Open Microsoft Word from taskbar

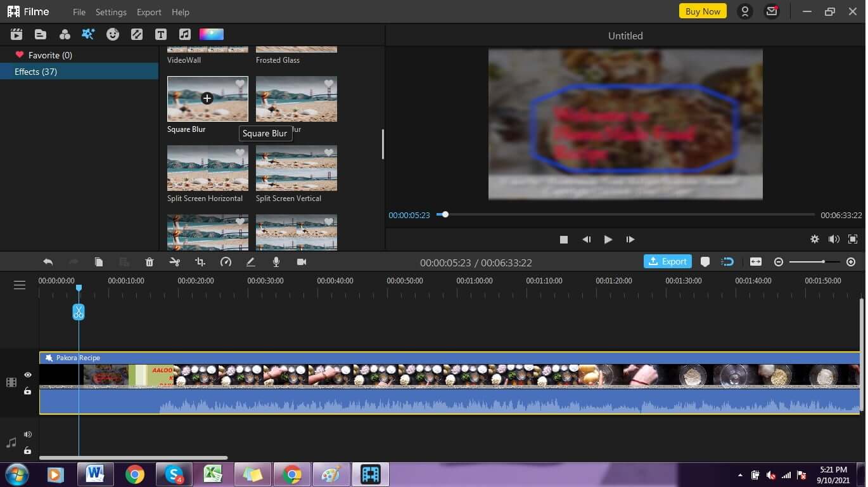pyautogui.click(x=96, y=474)
